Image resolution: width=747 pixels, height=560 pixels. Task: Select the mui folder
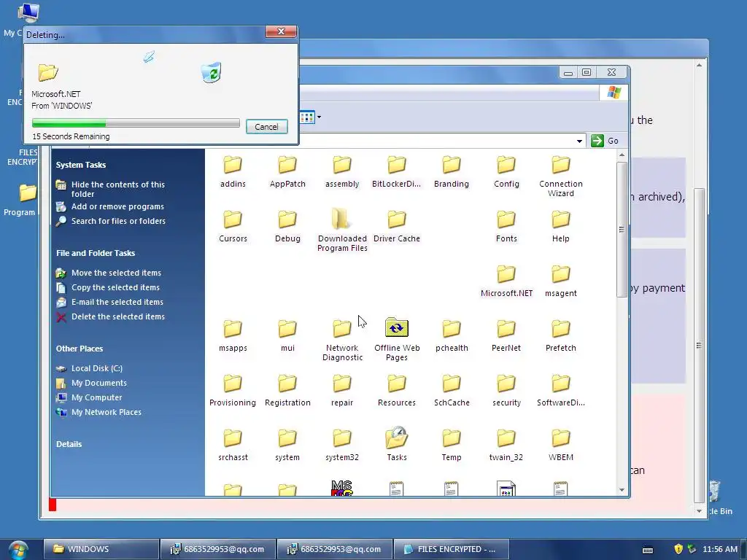(287, 335)
